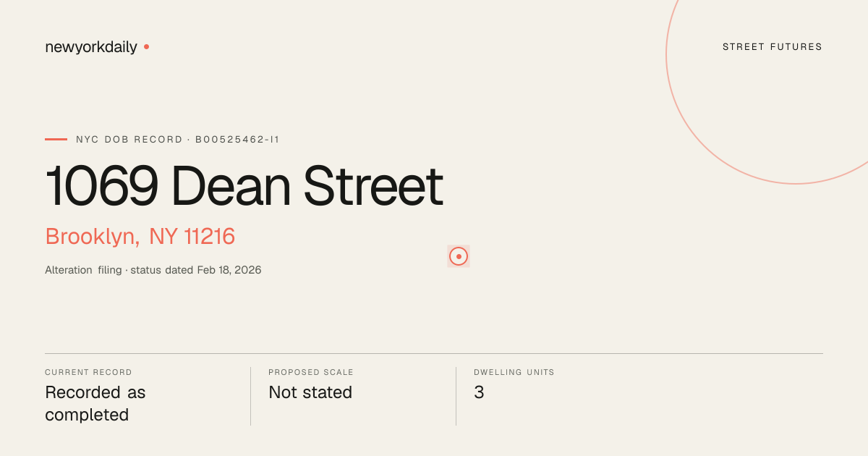Click the B00525462-I1 record ID

(237, 139)
